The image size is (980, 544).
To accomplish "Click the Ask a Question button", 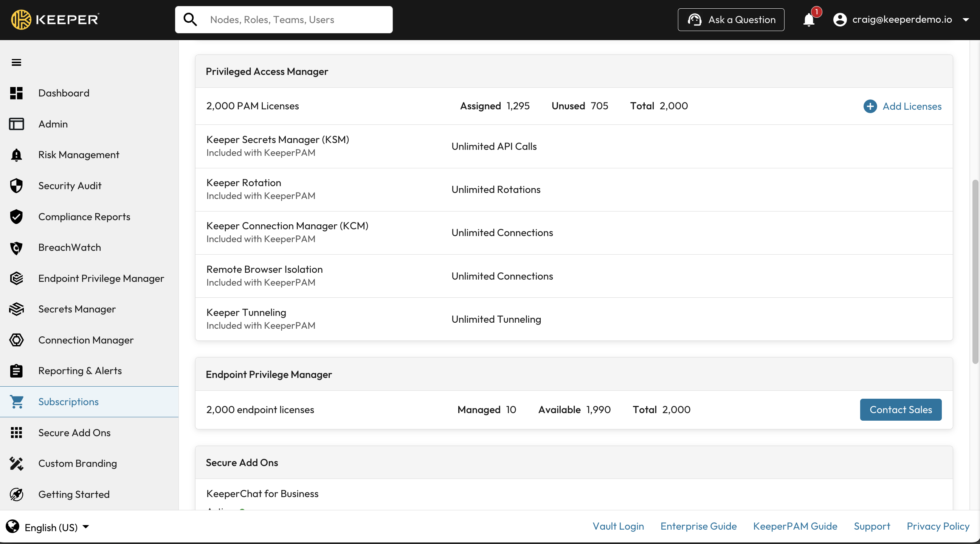I will (731, 19).
